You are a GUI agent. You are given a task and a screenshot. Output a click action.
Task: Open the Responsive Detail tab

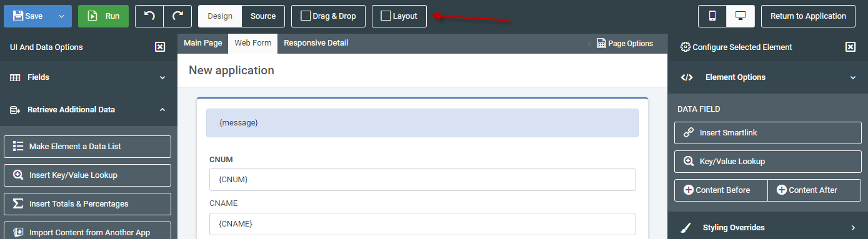pyautogui.click(x=316, y=43)
